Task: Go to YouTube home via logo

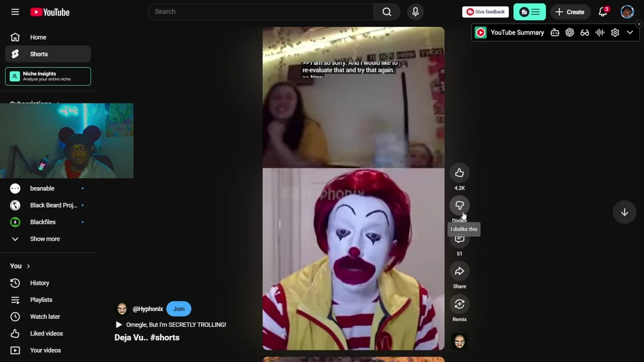Action: pos(50,12)
